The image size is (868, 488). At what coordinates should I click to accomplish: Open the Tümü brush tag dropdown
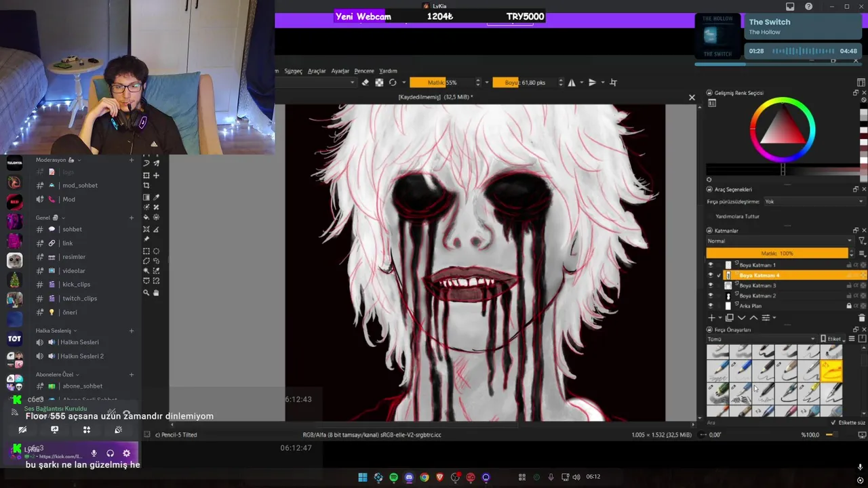(761, 339)
